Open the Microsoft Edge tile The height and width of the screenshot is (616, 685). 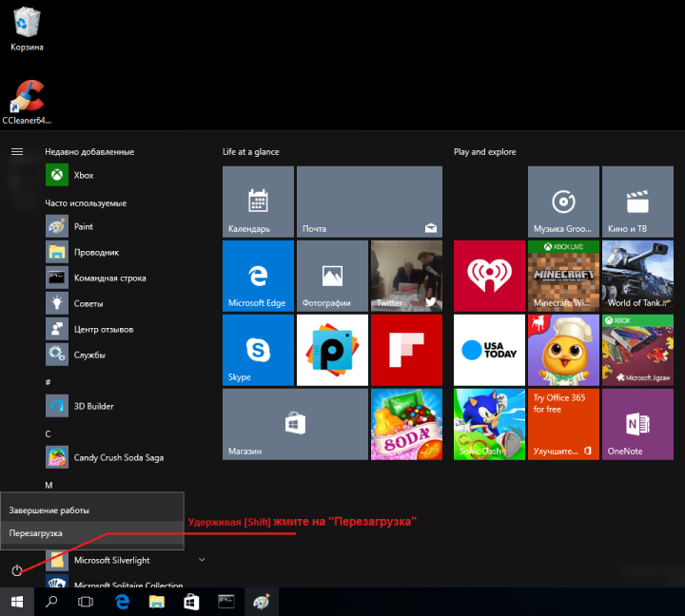click(258, 276)
